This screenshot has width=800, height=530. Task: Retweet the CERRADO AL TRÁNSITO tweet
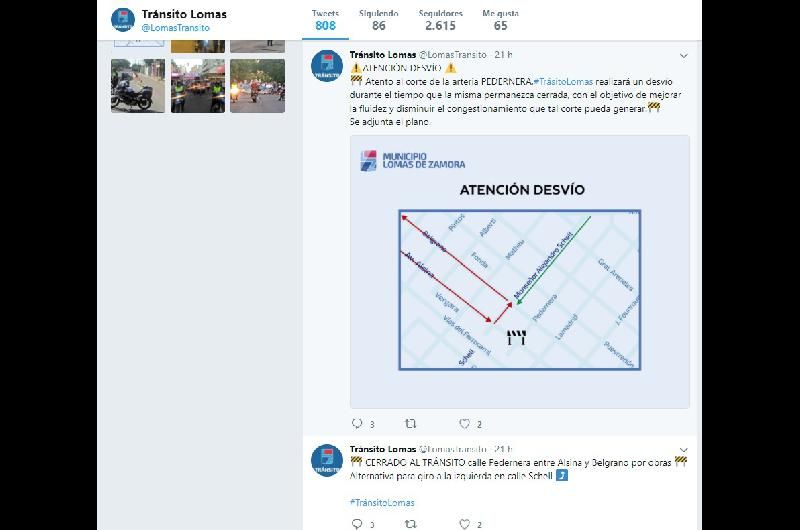pyautogui.click(x=410, y=523)
